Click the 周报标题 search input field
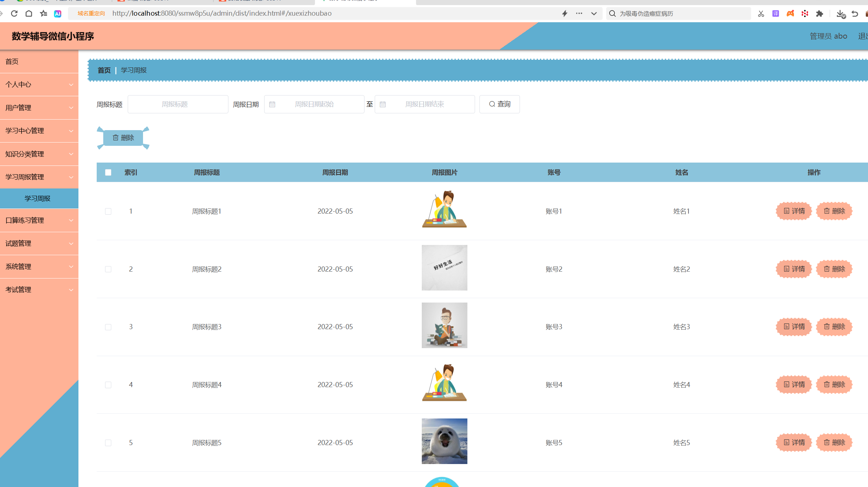This screenshot has width=868, height=487. tap(178, 104)
